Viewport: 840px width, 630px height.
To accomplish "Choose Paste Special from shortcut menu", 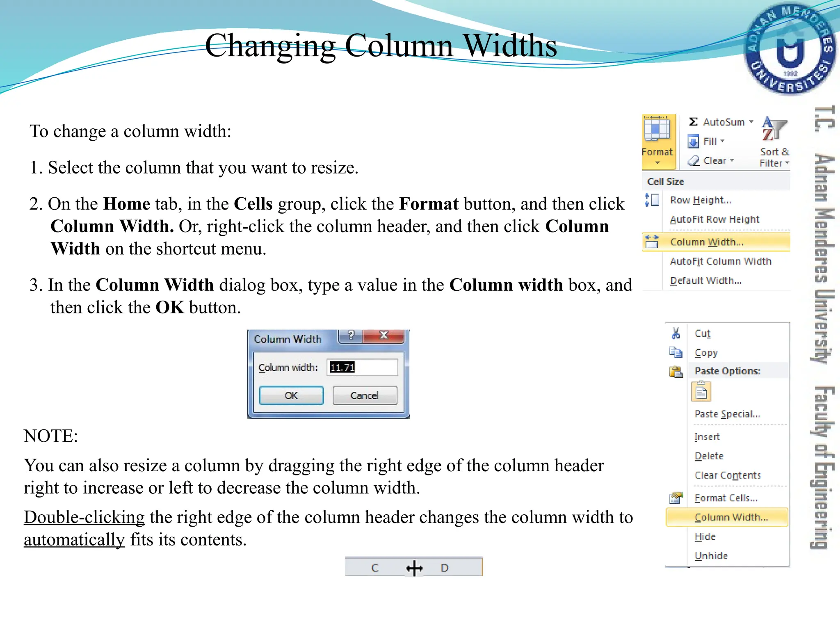I will pos(727,414).
